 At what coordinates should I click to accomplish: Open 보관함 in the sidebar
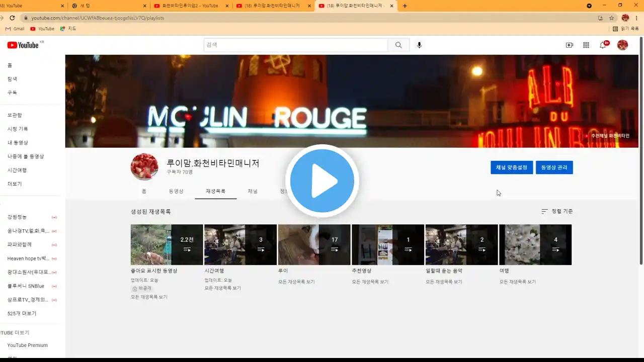[15, 115]
